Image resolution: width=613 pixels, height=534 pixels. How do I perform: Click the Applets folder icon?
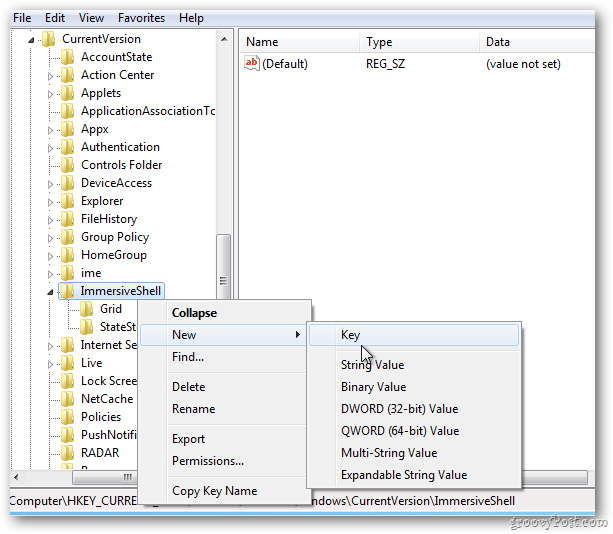coord(68,93)
